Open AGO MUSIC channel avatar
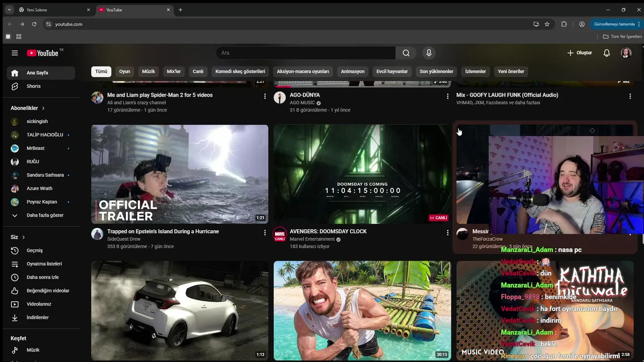This screenshot has width=644, height=362. (x=280, y=98)
